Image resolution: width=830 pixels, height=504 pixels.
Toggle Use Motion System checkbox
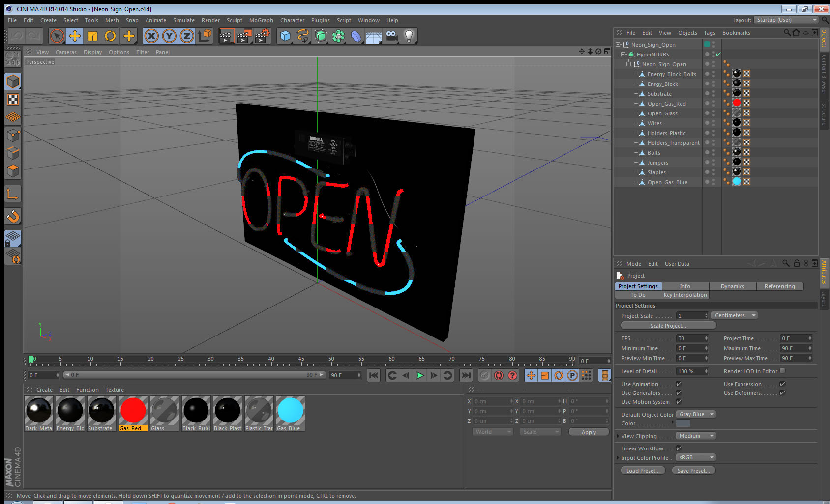679,401
